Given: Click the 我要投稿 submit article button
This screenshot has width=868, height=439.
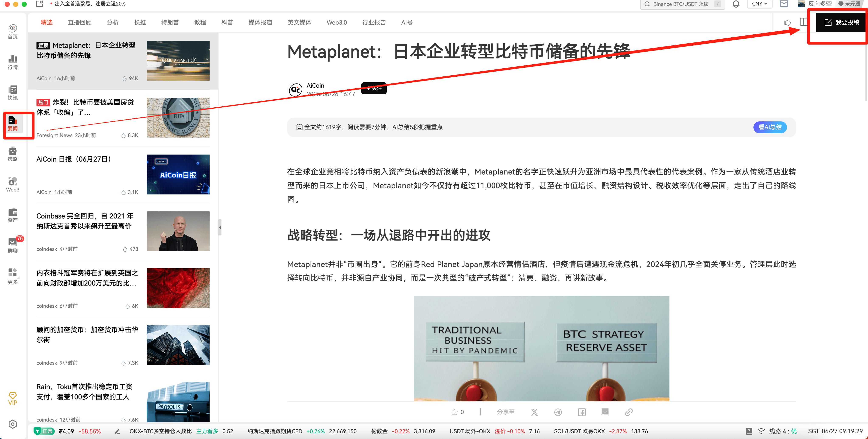Looking at the screenshot, I should [x=841, y=22].
